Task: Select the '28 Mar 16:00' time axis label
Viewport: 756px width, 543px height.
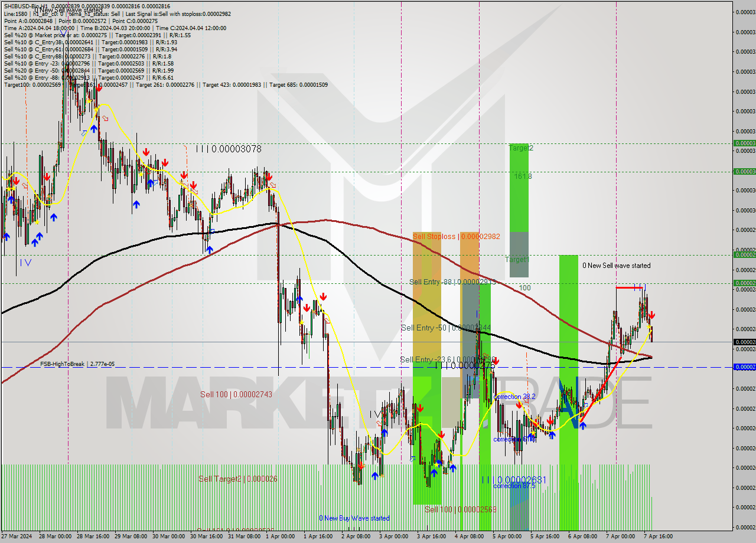Action: tap(92, 537)
